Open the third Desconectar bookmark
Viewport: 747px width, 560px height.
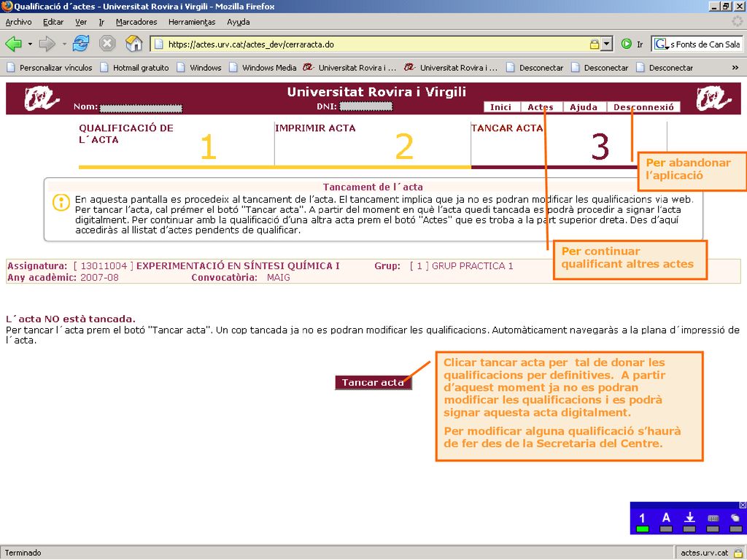point(665,68)
